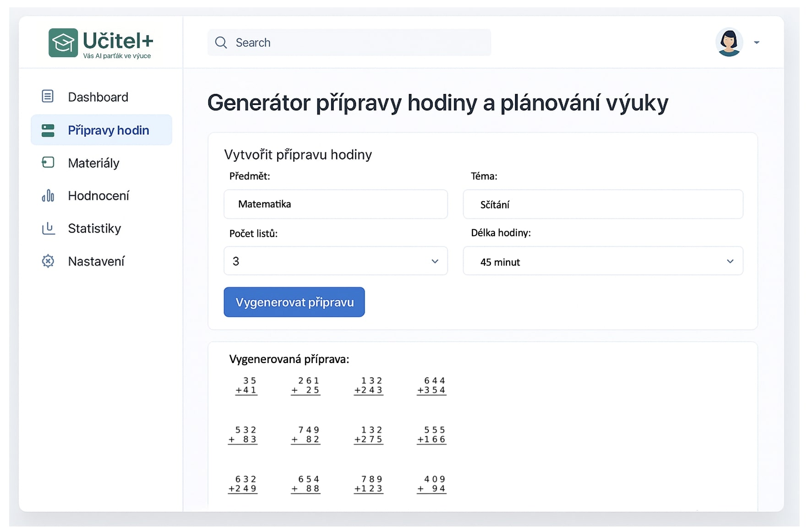Focus the Search input field
The height and width of the screenshot is (532, 807).
pyautogui.click(x=357, y=43)
